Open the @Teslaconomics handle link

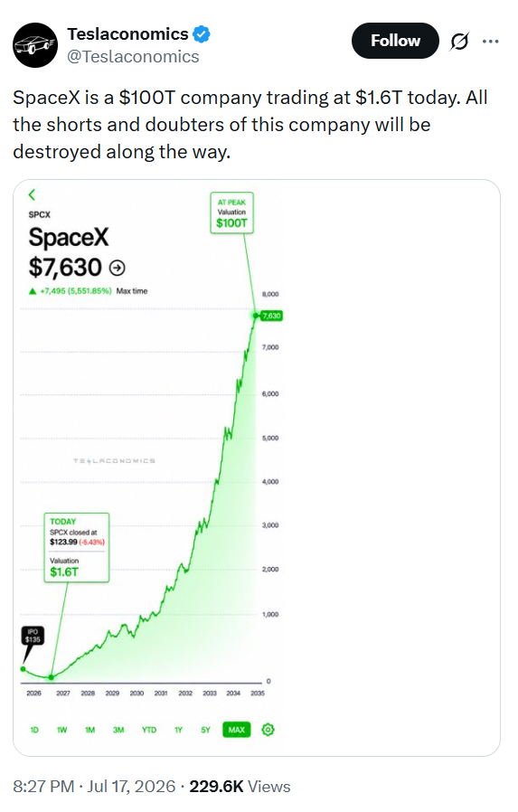click(x=133, y=56)
